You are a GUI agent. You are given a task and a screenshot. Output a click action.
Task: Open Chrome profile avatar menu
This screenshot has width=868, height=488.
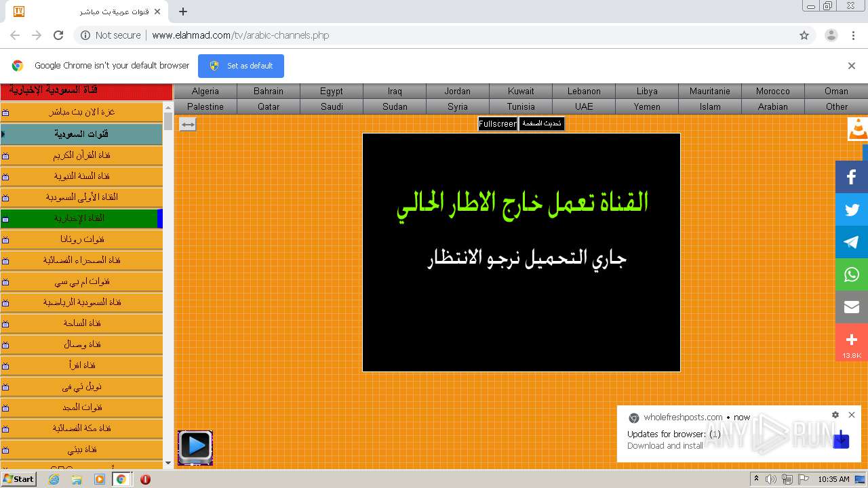click(831, 35)
